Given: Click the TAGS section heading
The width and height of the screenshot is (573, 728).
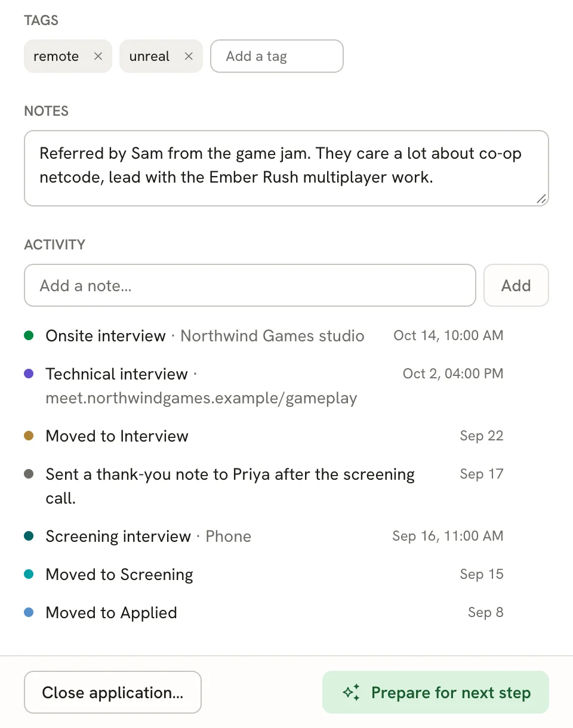Looking at the screenshot, I should click(x=41, y=20).
